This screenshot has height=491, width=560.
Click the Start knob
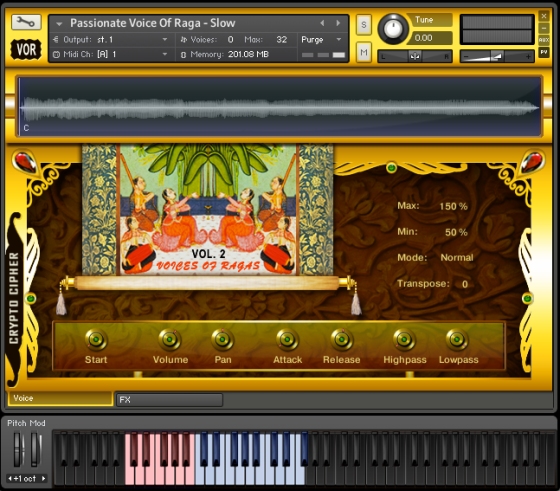(96, 339)
